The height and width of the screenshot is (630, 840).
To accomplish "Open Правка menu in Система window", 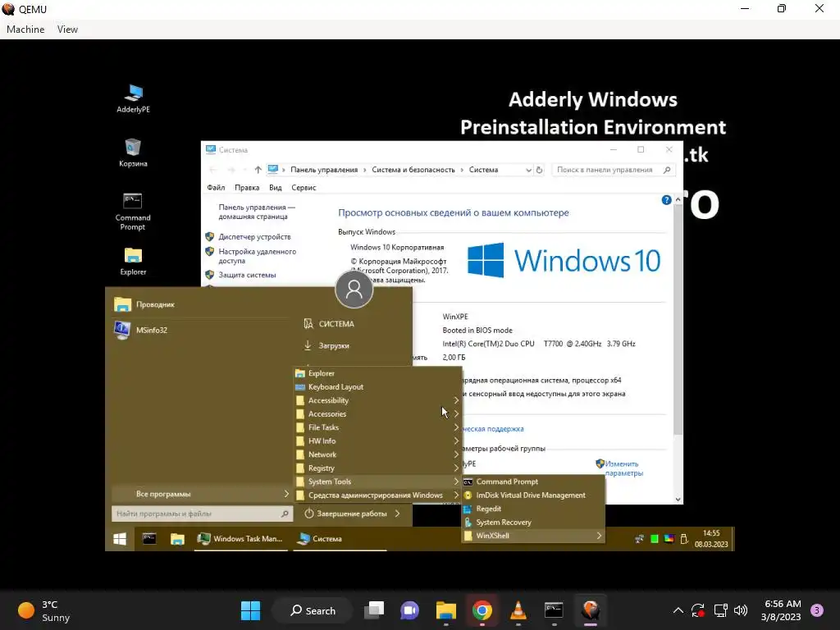I will [247, 188].
